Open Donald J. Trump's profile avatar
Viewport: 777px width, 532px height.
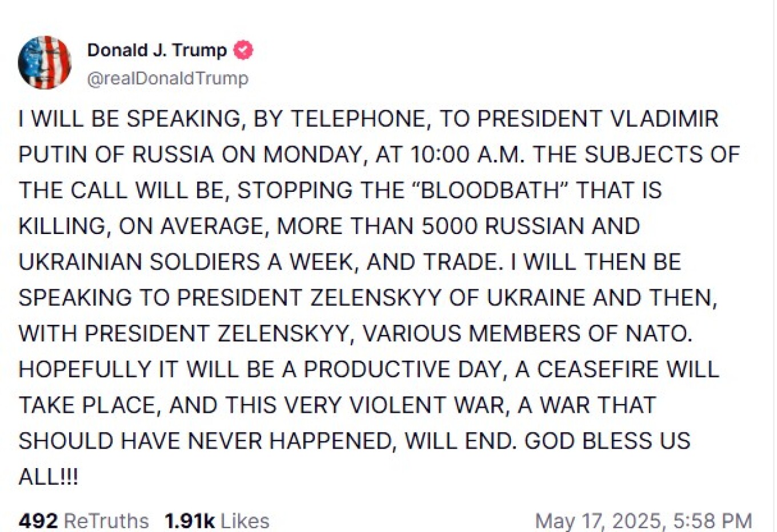45,63
